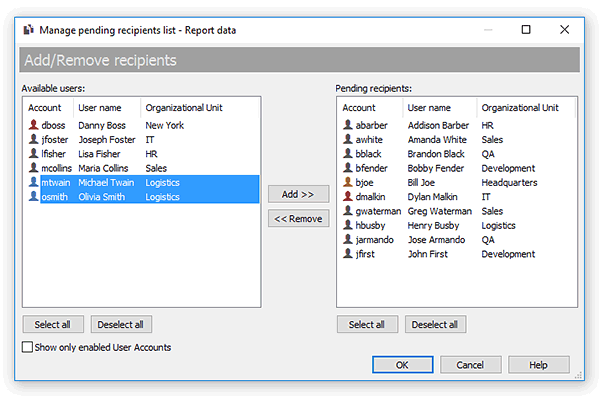This screenshot has width=600, height=402.
Task: Click the app icon in the title bar
Action: (27, 30)
